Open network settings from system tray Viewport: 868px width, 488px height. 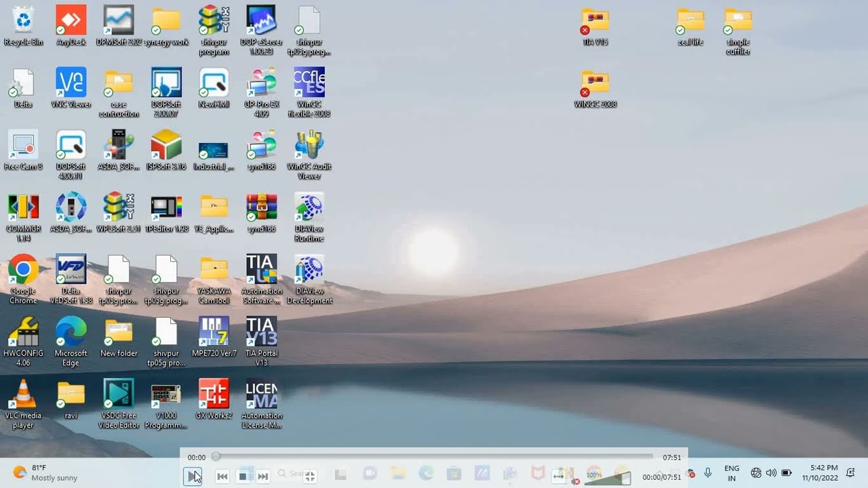point(756,472)
